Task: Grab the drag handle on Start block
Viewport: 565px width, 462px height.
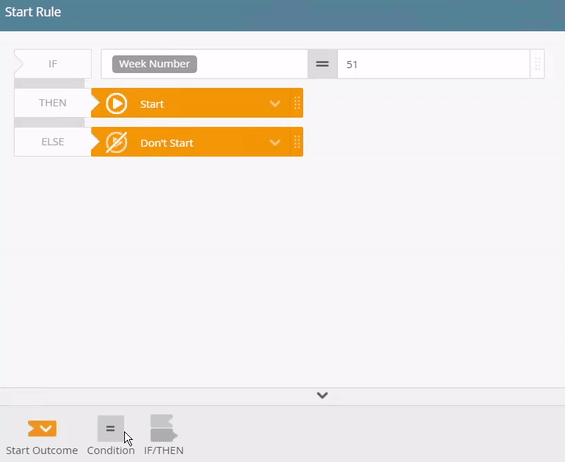Action: click(297, 103)
